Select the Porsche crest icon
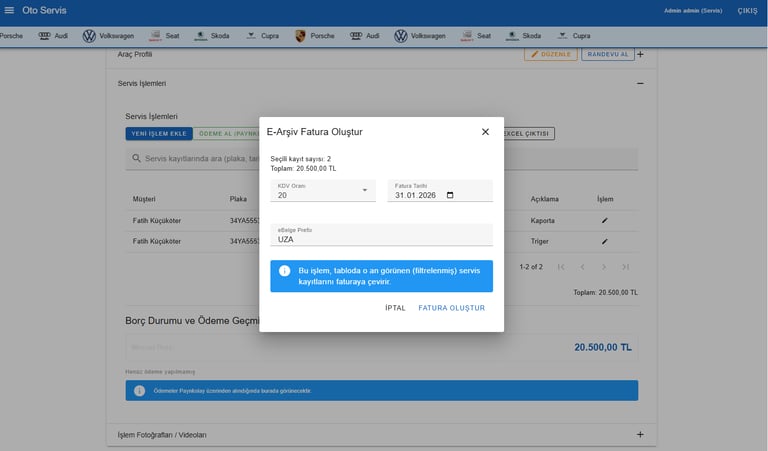 click(x=300, y=36)
